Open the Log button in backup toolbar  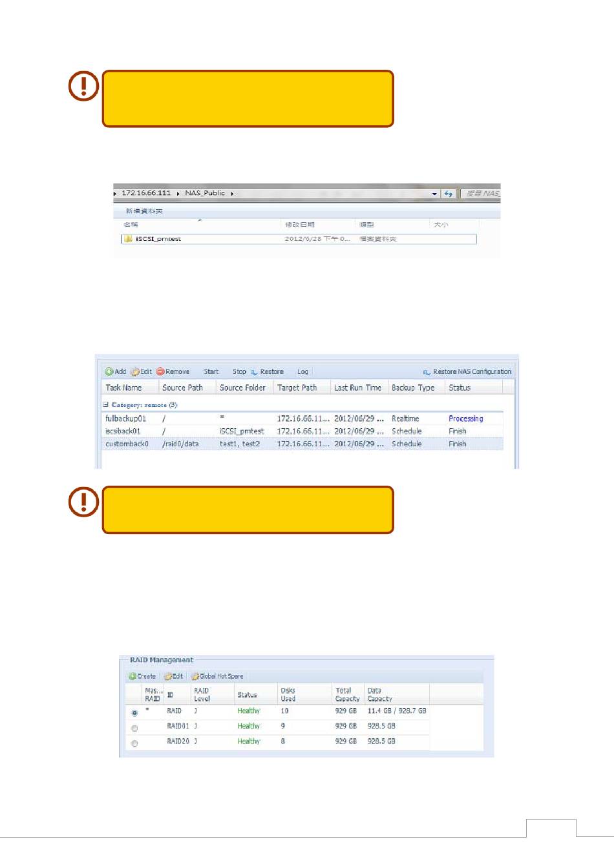click(x=302, y=372)
